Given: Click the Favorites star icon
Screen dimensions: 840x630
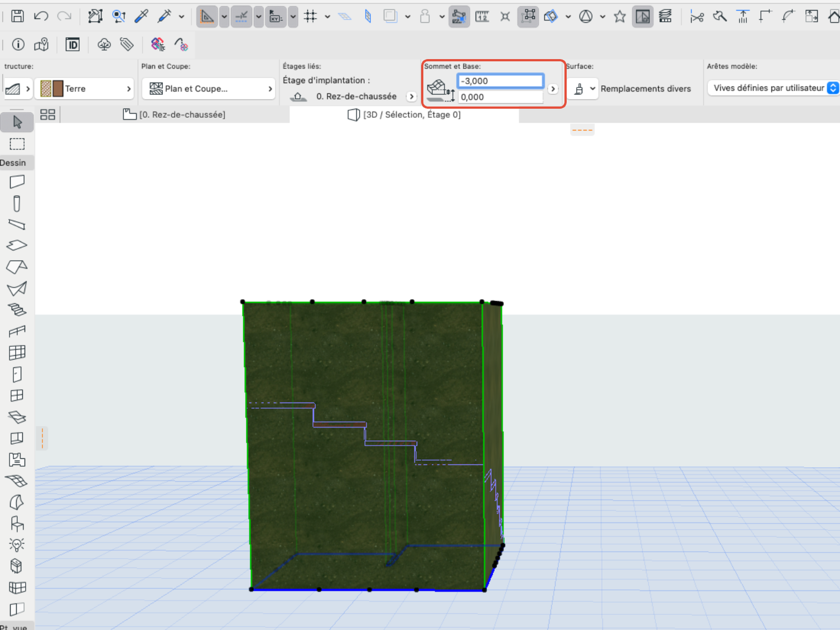Looking at the screenshot, I should (x=620, y=17).
